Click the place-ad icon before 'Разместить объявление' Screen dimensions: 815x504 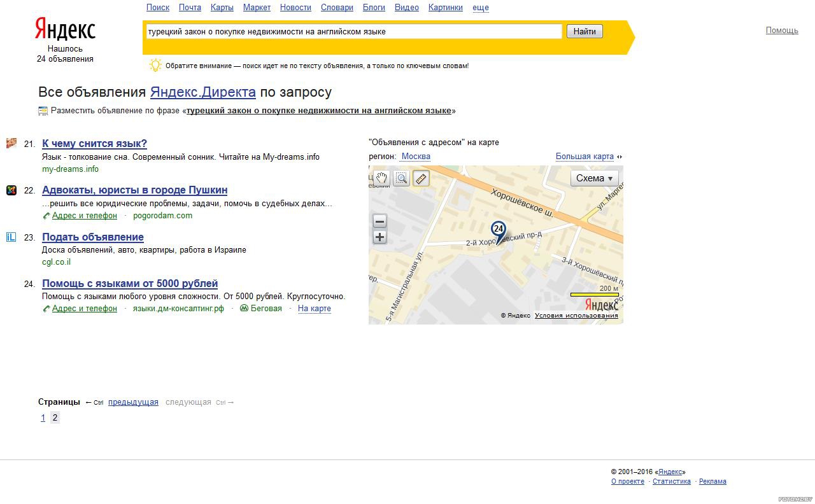[43, 111]
